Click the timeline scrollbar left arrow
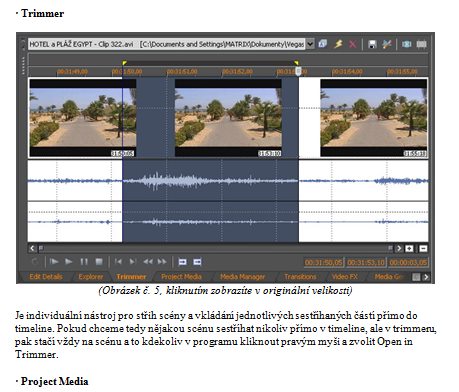This screenshot has width=459, height=392. point(32,248)
